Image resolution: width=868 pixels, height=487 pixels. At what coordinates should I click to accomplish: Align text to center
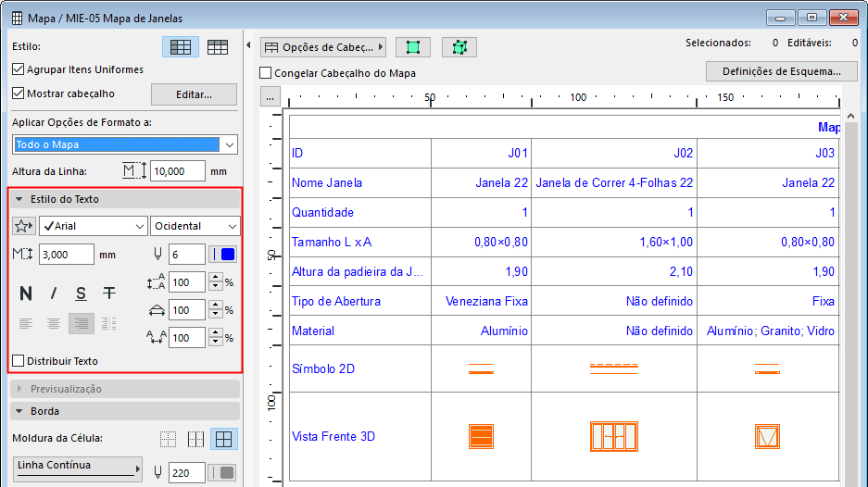coord(54,323)
